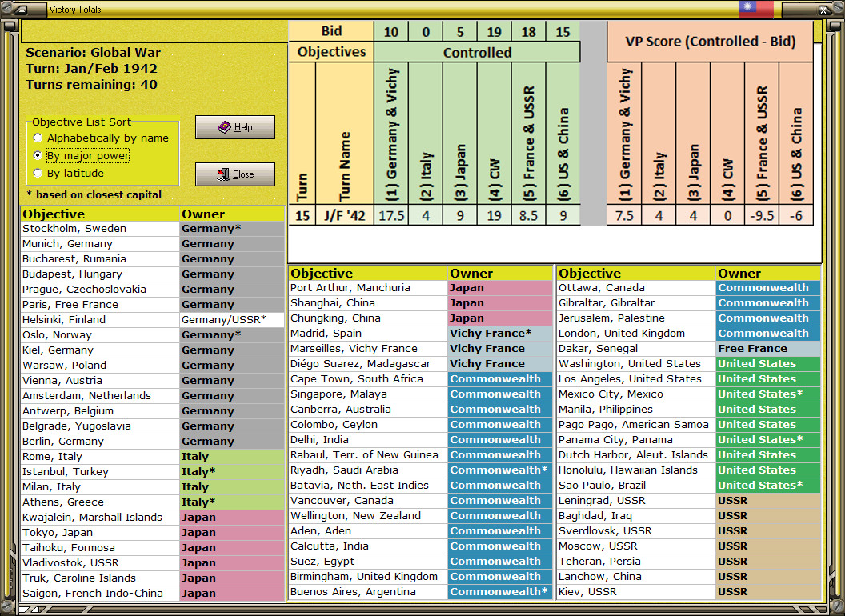The image size is (845, 616).
Task: Click VP Score (Controlled - Bid) header
Action: 711,42
